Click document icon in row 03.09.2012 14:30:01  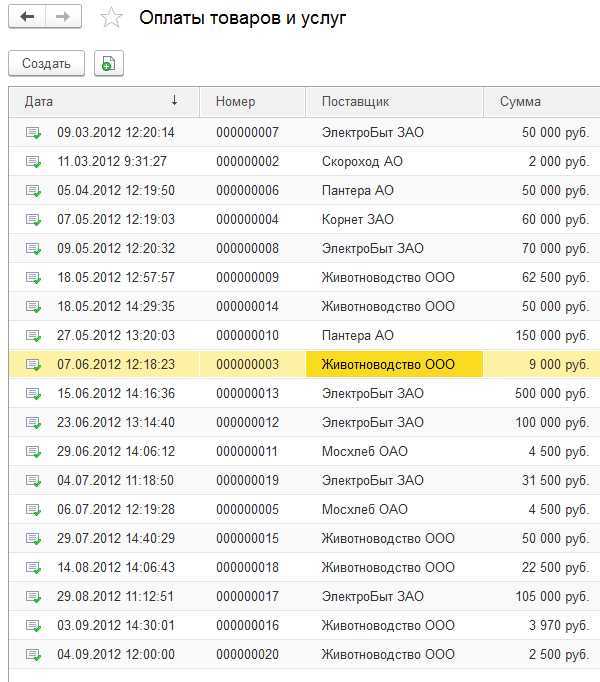[34, 625]
